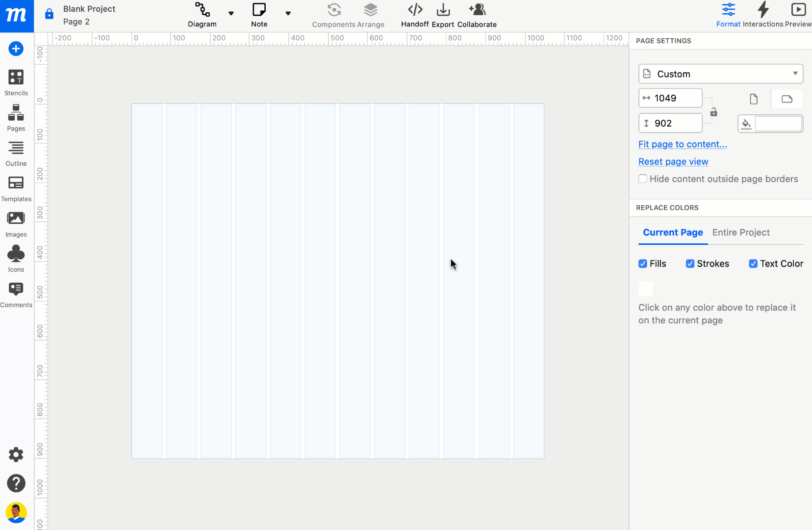Switch to the Format tab
The height and width of the screenshot is (530, 812).
728,15
